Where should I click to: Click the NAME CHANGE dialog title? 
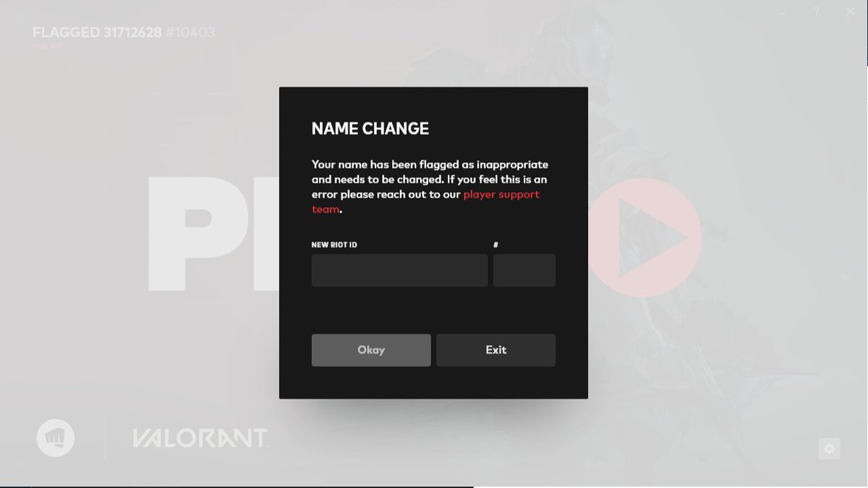pyautogui.click(x=370, y=129)
